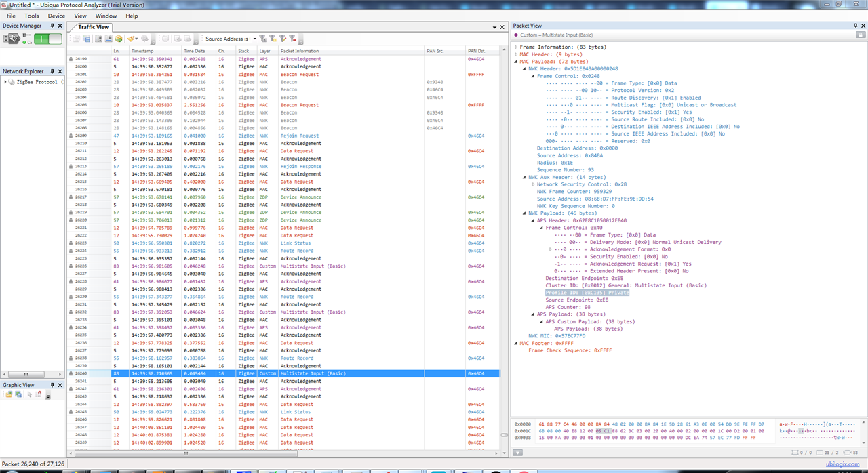This screenshot has width=868, height=473.
Task: Open the Tools menu
Action: pos(32,16)
